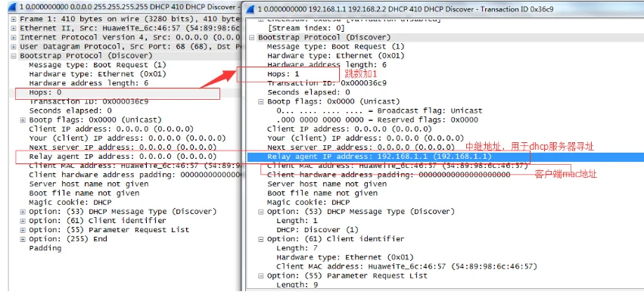Select 'Length: 7' under Option 61
The height and width of the screenshot is (295, 644).
297,248
